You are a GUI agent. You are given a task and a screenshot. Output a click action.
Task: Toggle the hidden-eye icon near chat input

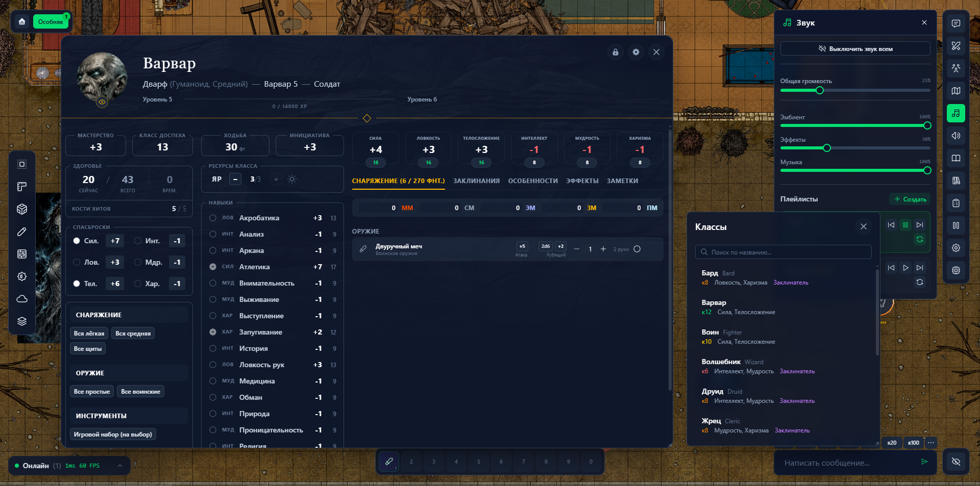(956, 462)
